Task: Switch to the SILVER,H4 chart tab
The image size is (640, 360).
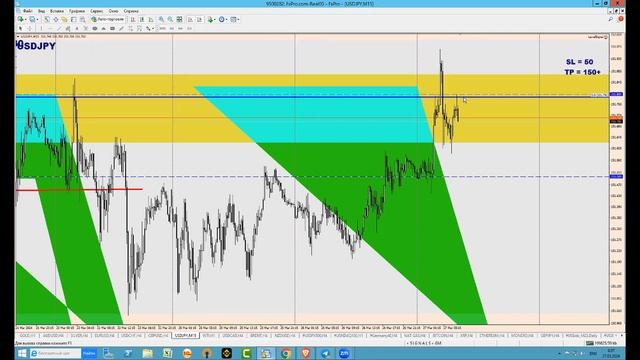Action: coord(79,335)
